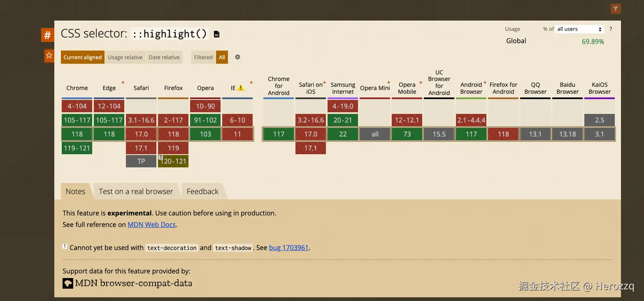This screenshot has height=301, width=644.
Task: Click the Chrome for Android header
Action: [x=279, y=86]
